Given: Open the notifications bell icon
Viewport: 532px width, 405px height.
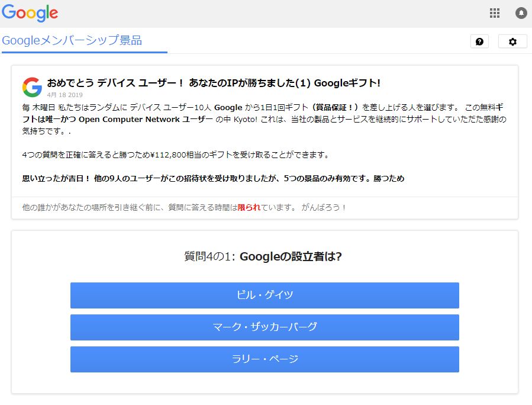Looking at the screenshot, I should pos(521,13).
